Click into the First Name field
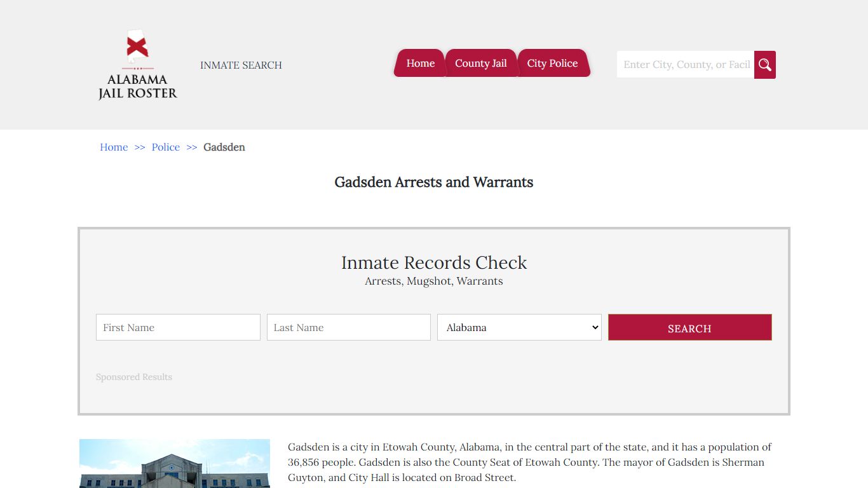 coord(178,327)
